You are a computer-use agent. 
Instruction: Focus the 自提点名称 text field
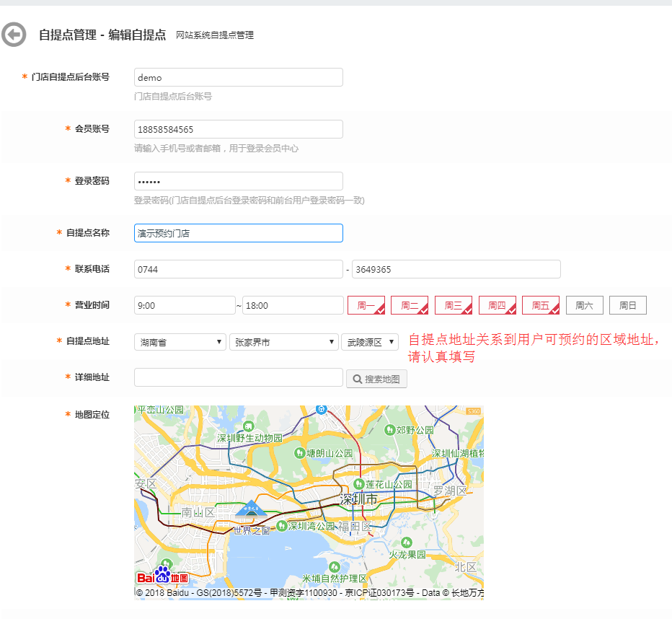coord(238,233)
